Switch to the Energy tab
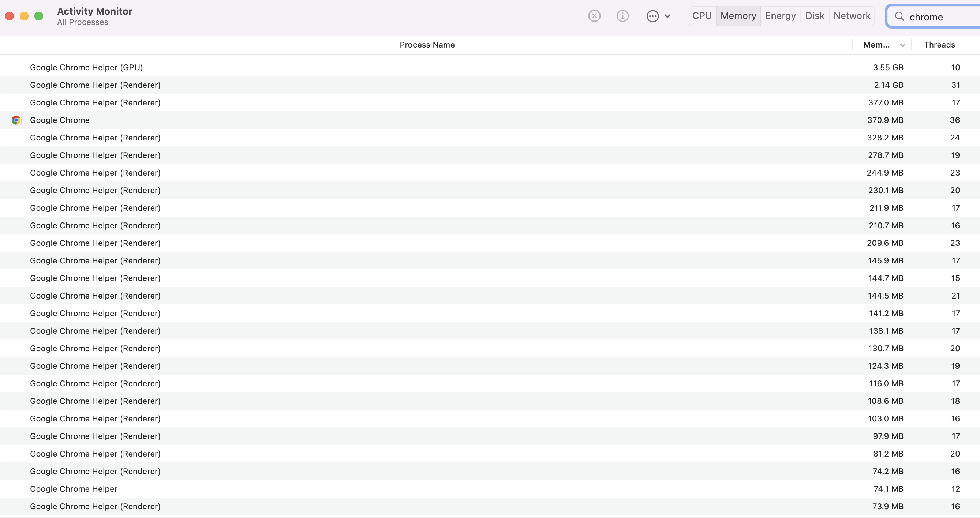The width and height of the screenshot is (980, 518). [x=780, y=16]
